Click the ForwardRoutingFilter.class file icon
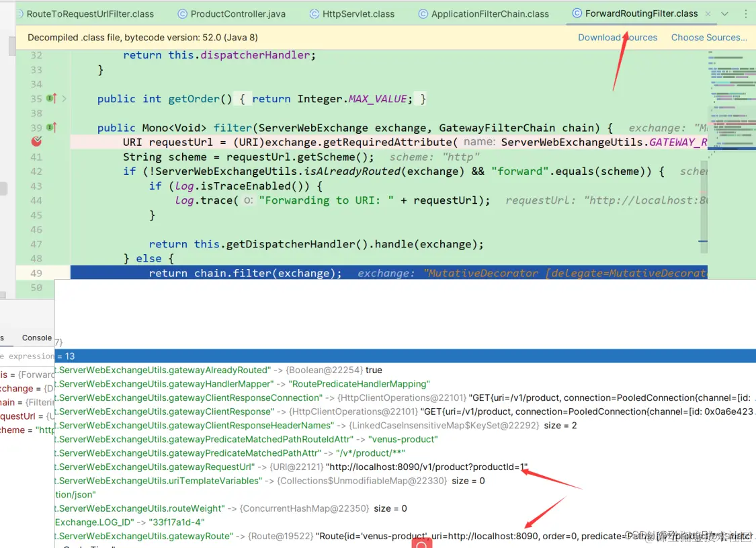 [x=577, y=13]
